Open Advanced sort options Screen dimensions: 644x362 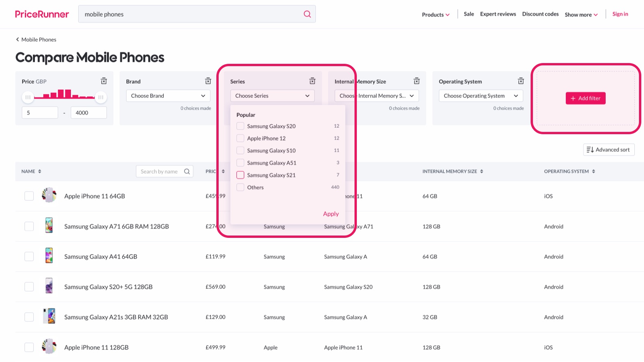pos(609,150)
